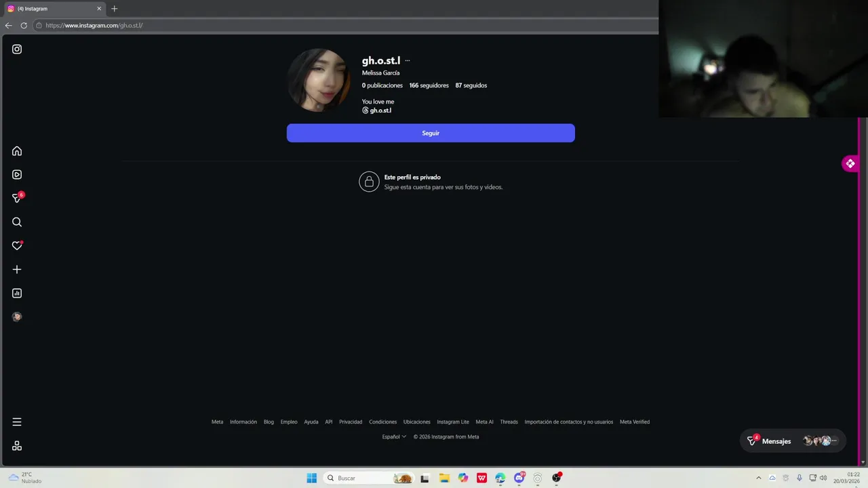This screenshot has width=868, height=488.
Task: Open a new browser tab
Action: 114,9
